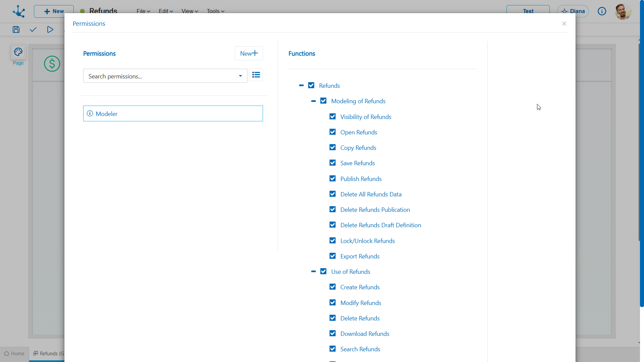Close the Permissions dialog
This screenshot has height=362, width=644.
[x=564, y=23]
